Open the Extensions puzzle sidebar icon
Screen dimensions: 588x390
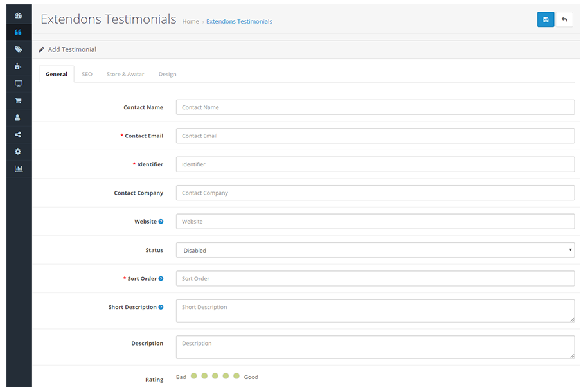tap(18, 66)
